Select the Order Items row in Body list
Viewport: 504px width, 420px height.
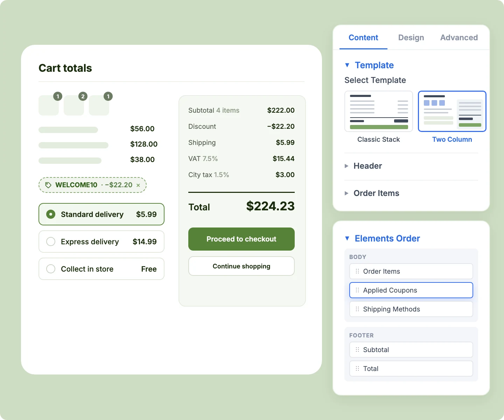pos(411,271)
